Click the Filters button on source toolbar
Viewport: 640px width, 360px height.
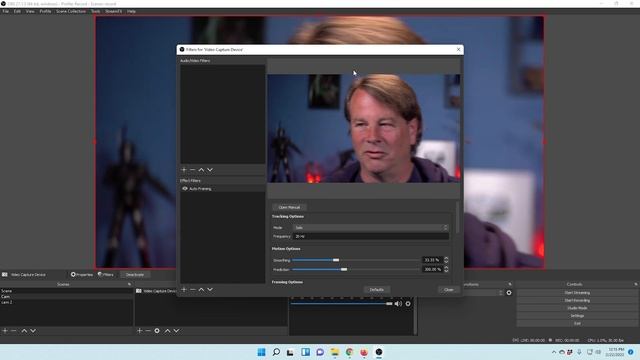106,275
